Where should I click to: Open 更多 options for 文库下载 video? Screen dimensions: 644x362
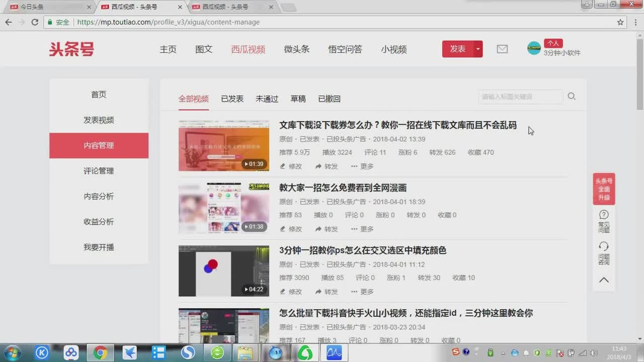pos(362,166)
